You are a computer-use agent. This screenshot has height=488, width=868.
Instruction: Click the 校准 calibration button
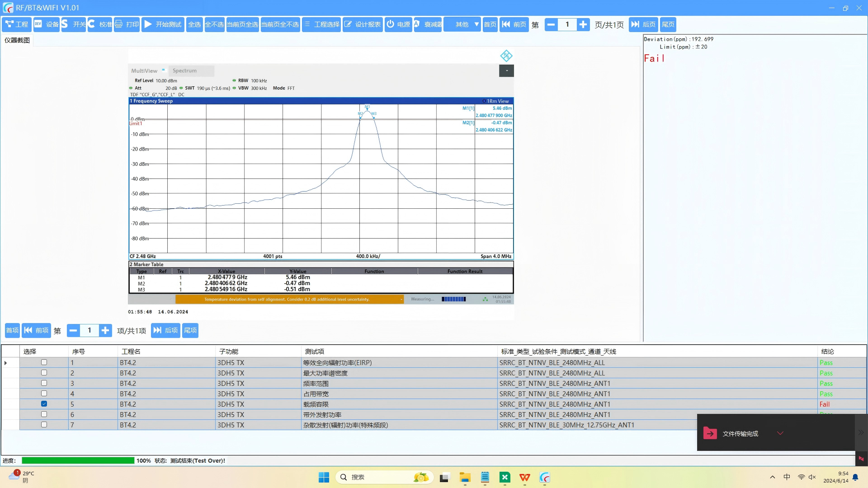tap(99, 24)
